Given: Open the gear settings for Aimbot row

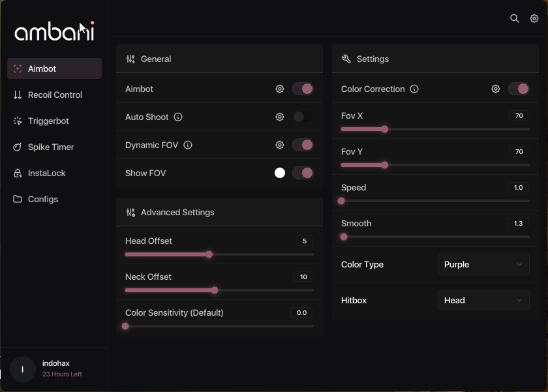Looking at the screenshot, I should (x=280, y=89).
